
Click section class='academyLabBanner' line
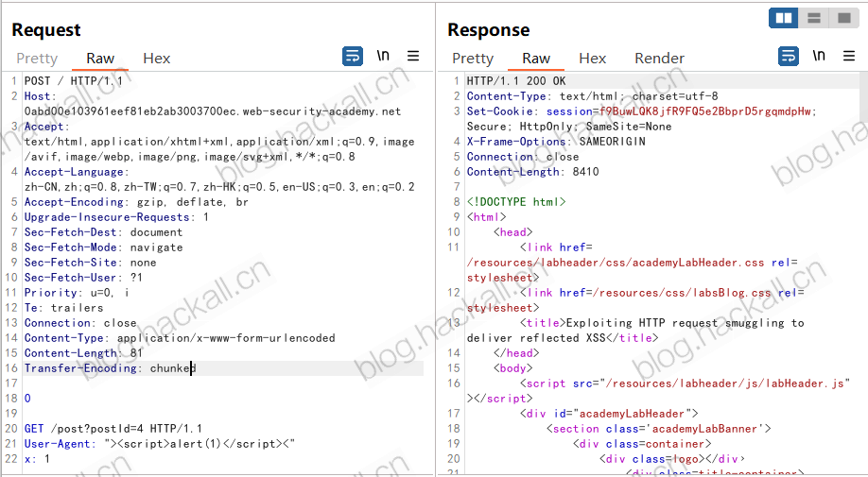(658, 429)
